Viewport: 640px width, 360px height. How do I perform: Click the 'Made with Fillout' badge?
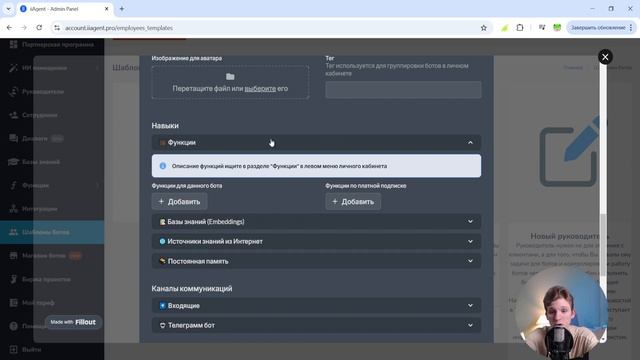pyautogui.click(x=73, y=322)
